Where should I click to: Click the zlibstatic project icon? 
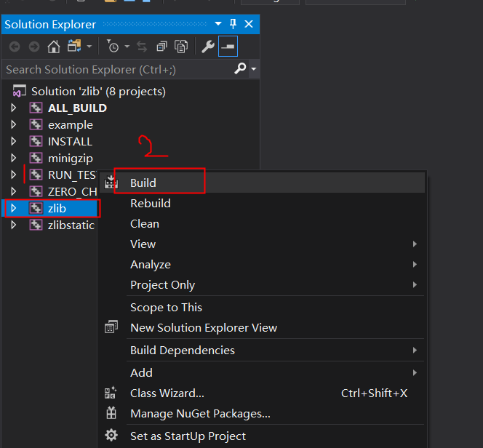coord(36,225)
